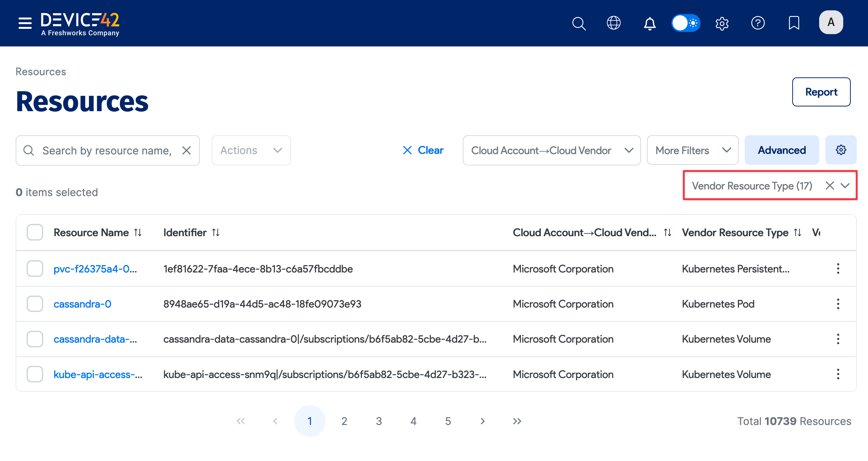Click the resource name search field
The height and width of the screenshot is (461, 868).
106,150
